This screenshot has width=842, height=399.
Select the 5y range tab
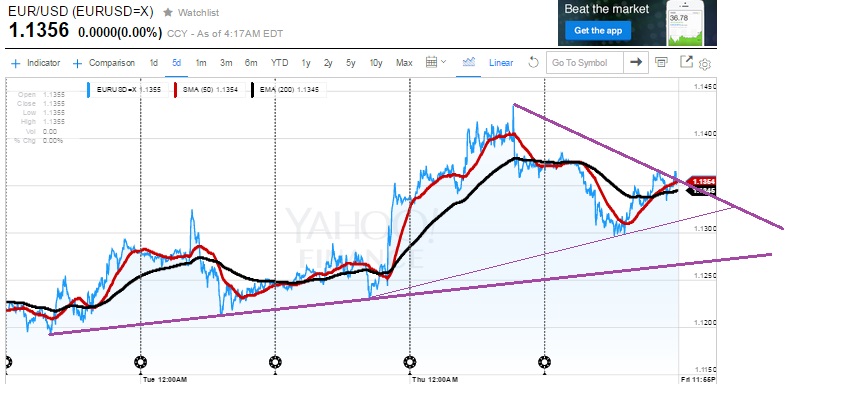pos(351,63)
